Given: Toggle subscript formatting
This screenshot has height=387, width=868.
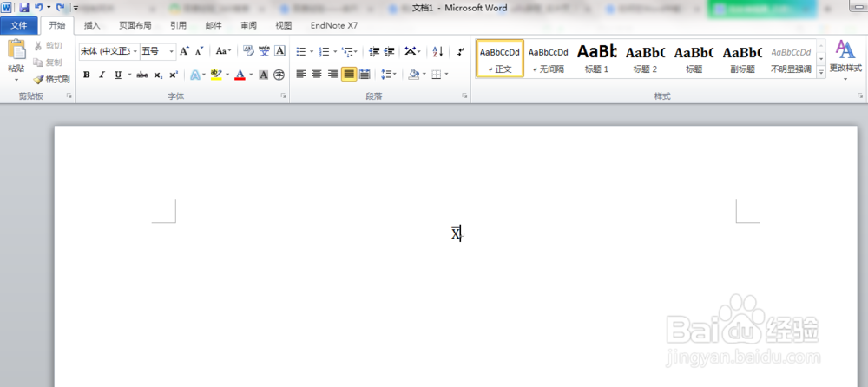Looking at the screenshot, I should pos(158,75).
